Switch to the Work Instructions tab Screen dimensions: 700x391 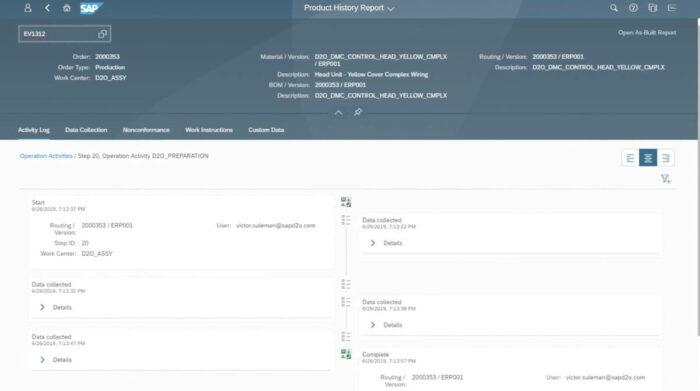(x=209, y=130)
